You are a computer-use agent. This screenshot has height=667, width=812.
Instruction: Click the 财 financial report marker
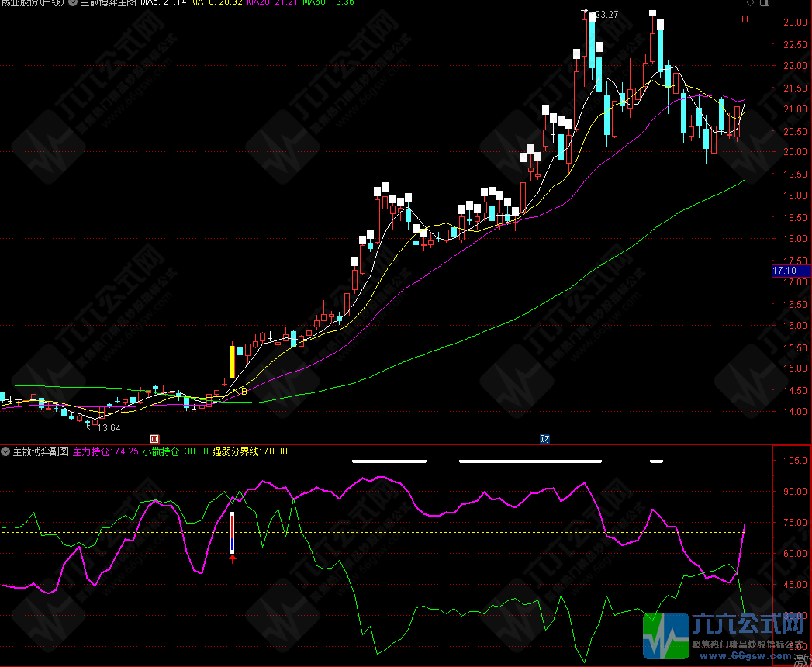(x=544, y=438)
